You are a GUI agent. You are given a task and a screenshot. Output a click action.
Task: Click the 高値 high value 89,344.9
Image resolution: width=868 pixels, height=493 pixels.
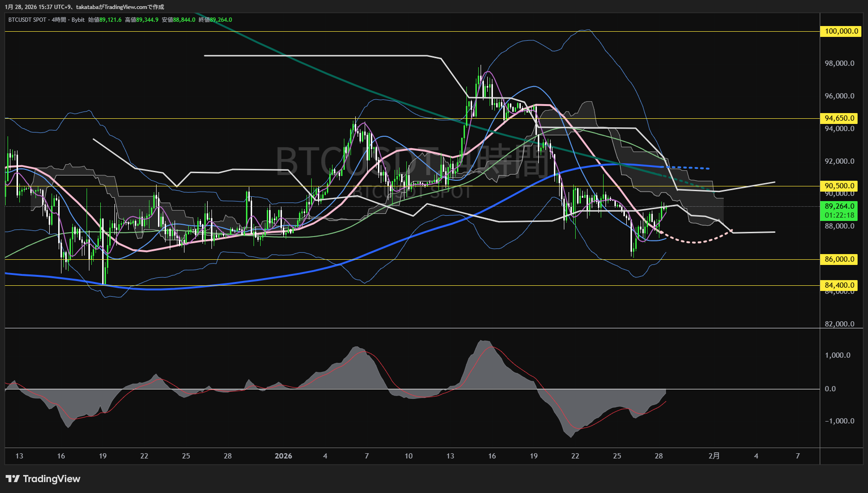click(147, 20)
